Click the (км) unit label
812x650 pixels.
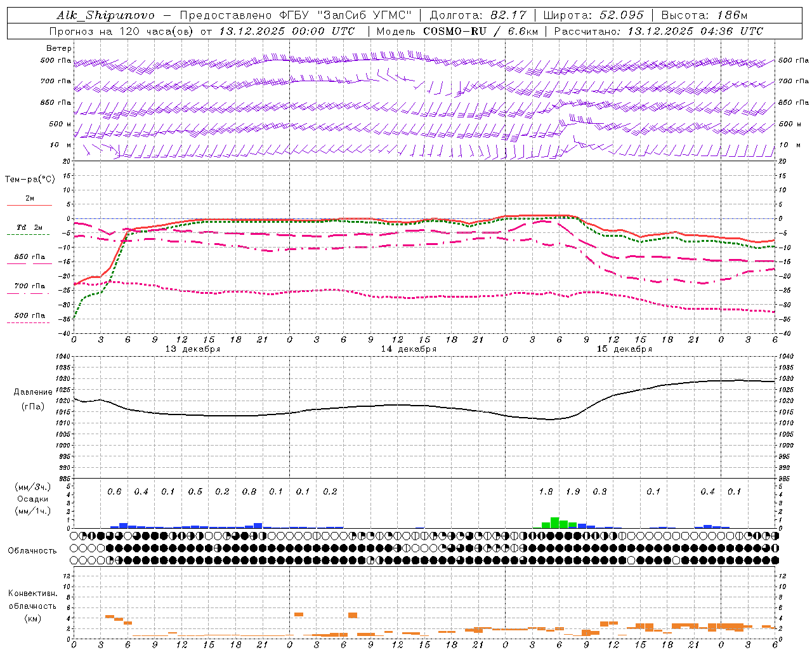(x=32, y=618)
